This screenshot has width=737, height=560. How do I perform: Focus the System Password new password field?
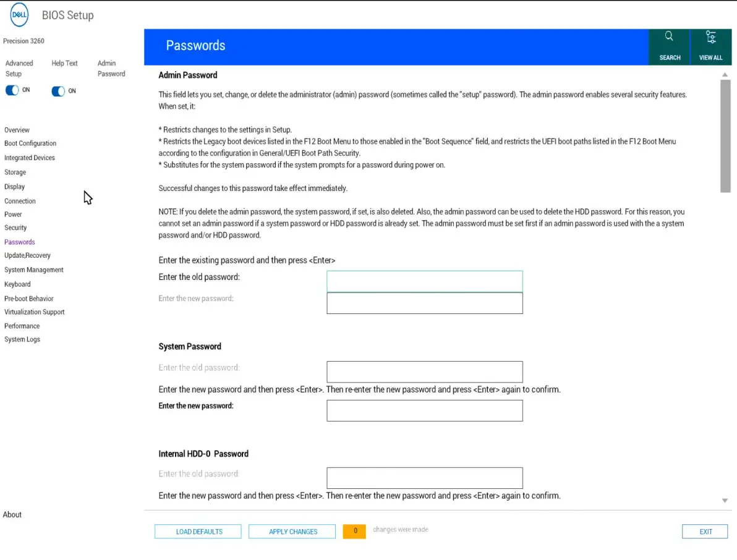click(424, 410)
